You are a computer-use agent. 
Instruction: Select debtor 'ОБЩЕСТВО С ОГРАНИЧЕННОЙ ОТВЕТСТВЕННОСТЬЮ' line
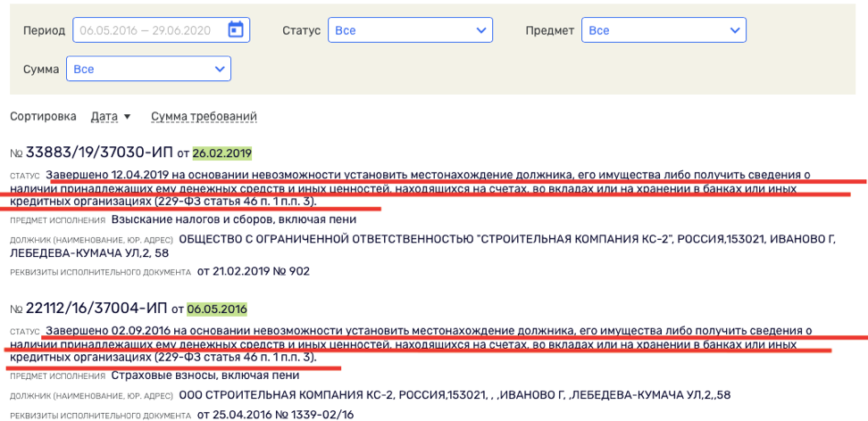tap(507, 240)
